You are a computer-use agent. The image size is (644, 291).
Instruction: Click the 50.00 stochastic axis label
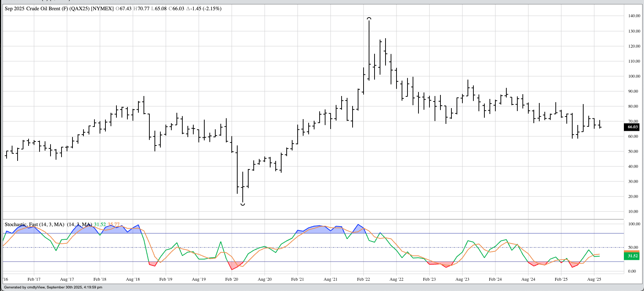click(632, 247)
